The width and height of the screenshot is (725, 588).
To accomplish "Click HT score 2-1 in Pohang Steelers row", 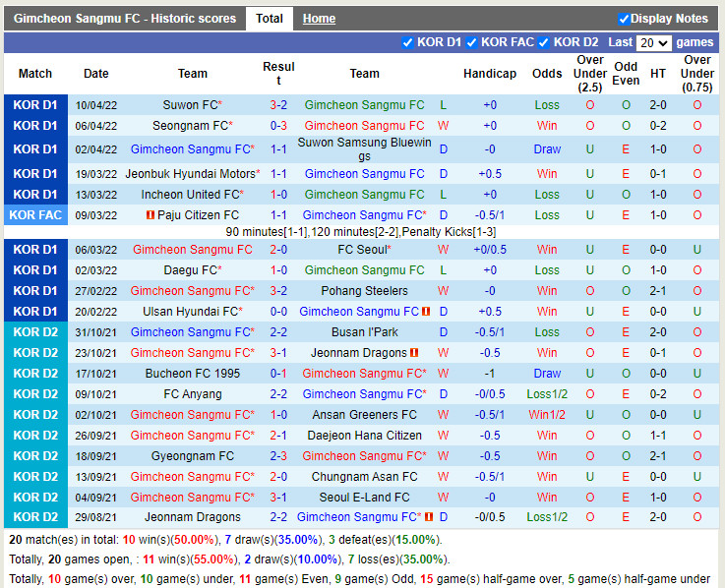I will (x=658, y=291).
